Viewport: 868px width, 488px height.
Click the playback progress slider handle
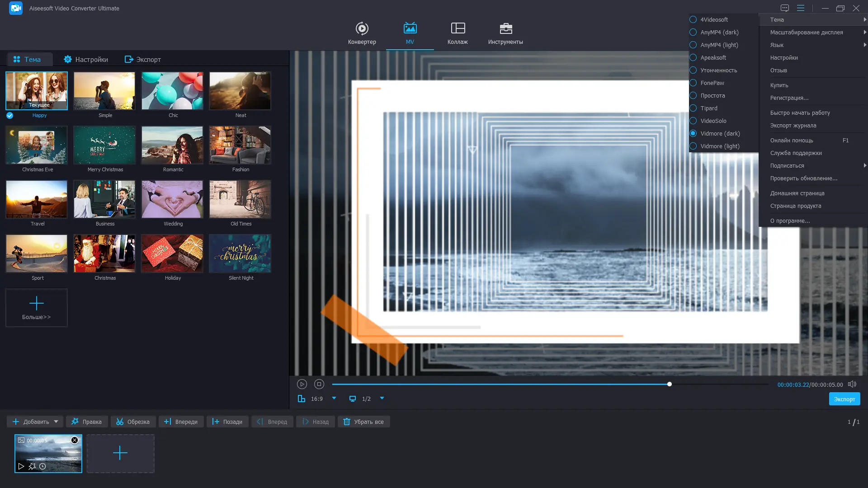click(670, 384)
